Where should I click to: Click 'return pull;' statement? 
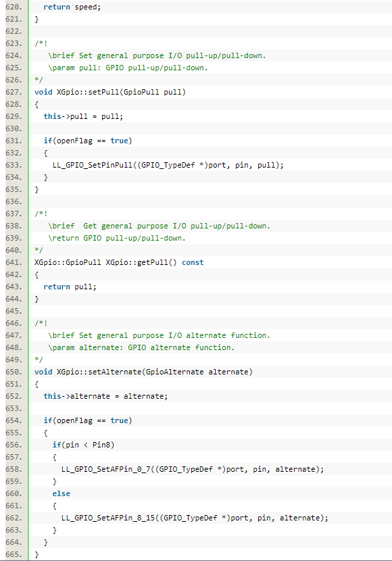point(70,287)
